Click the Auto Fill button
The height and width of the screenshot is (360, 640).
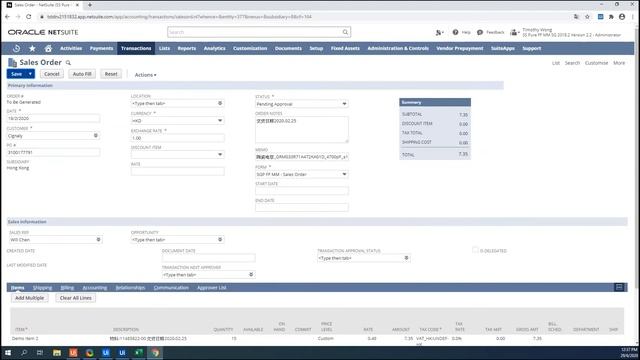tap(82, 74)
